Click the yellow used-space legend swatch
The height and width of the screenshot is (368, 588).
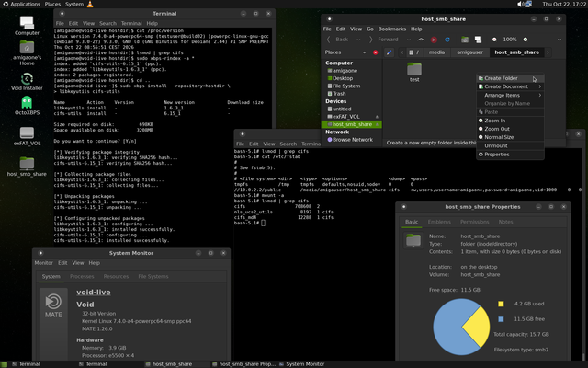501,304
